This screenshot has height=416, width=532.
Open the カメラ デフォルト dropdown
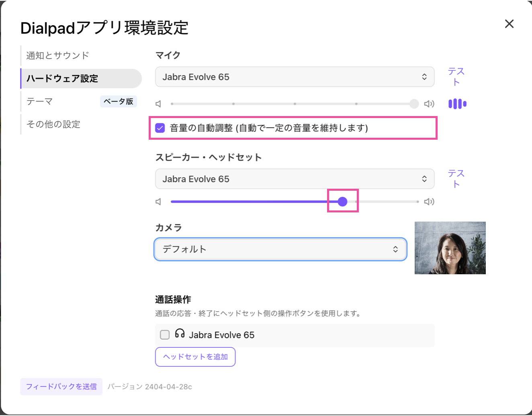tap(280, 249)
